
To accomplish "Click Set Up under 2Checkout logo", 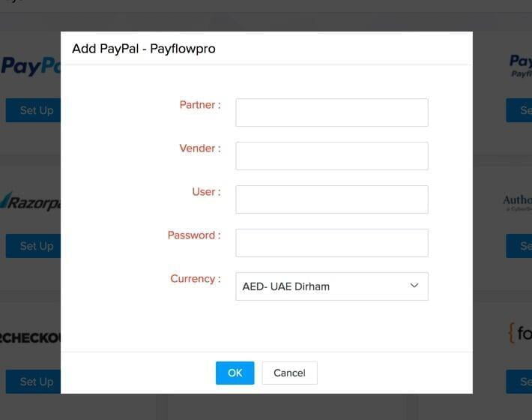I will click(x=33, y=382).
